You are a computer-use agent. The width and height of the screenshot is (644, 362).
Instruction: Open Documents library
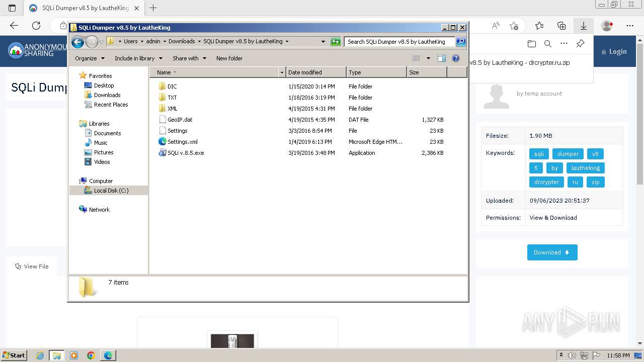coord(107,133)
